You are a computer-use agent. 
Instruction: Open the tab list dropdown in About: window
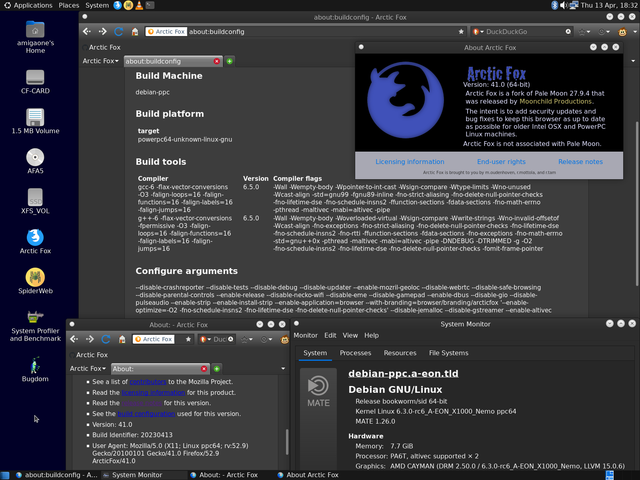pyautogui.click(x=283, y=369)
